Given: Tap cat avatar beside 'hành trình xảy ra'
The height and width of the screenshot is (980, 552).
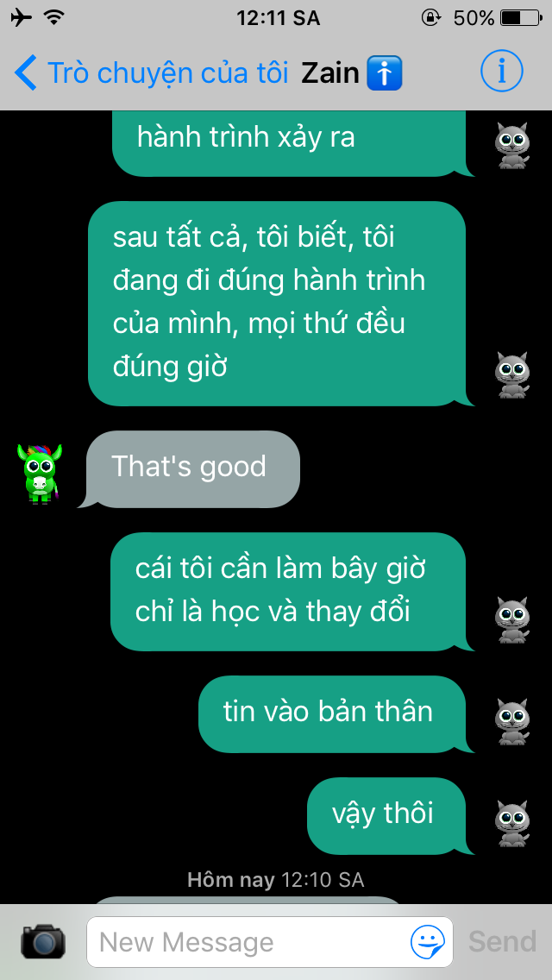Looking at the screenshot, I should click(x=512, y=146).
